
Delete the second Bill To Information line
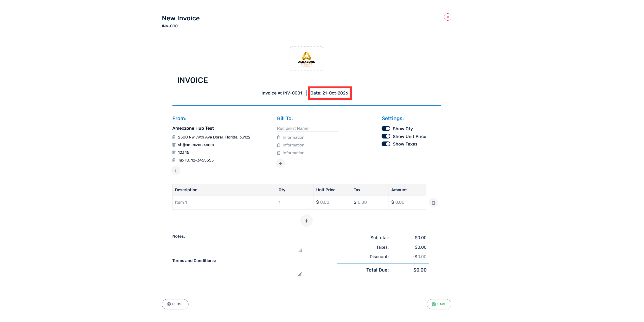pyautogui.click(x=278, y=145)
